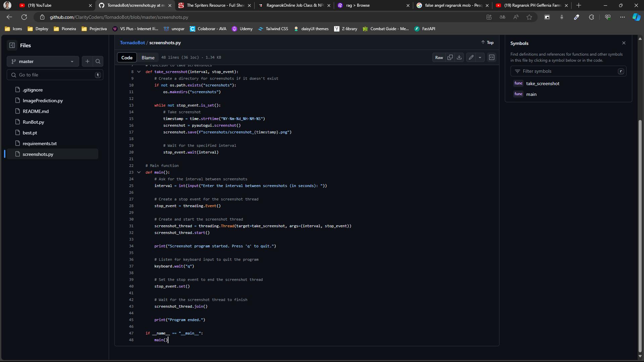Open the browser apps grid icon

point(489,17)
